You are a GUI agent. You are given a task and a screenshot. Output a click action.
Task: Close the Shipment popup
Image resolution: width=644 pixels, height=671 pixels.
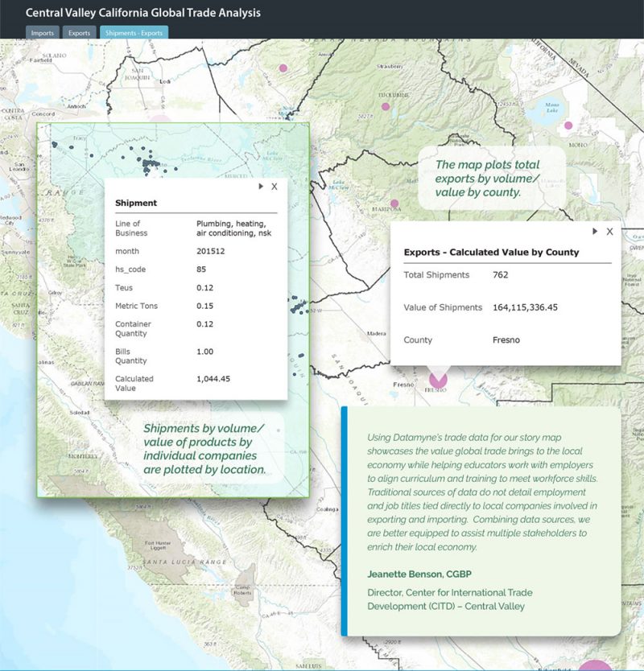(275, 187)
